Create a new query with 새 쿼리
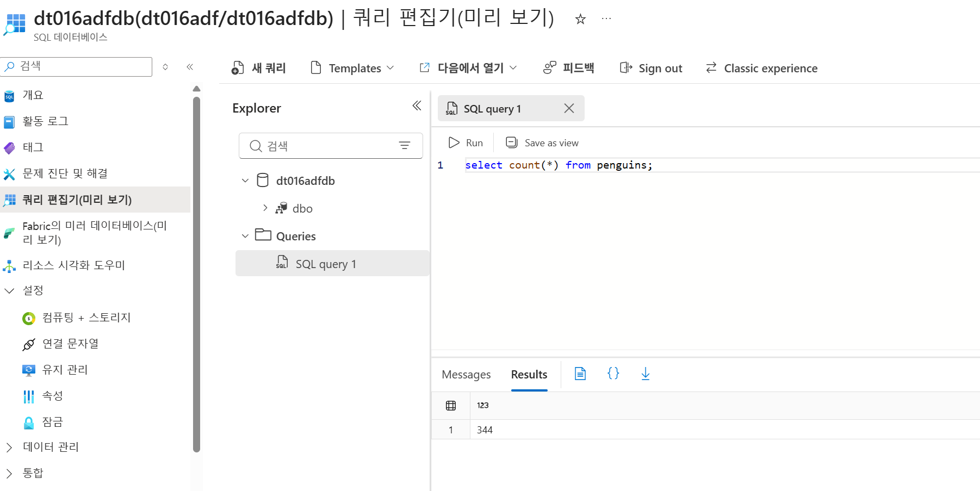The width and height of the screenshot is (980, 491). click(x=259, y=68)
